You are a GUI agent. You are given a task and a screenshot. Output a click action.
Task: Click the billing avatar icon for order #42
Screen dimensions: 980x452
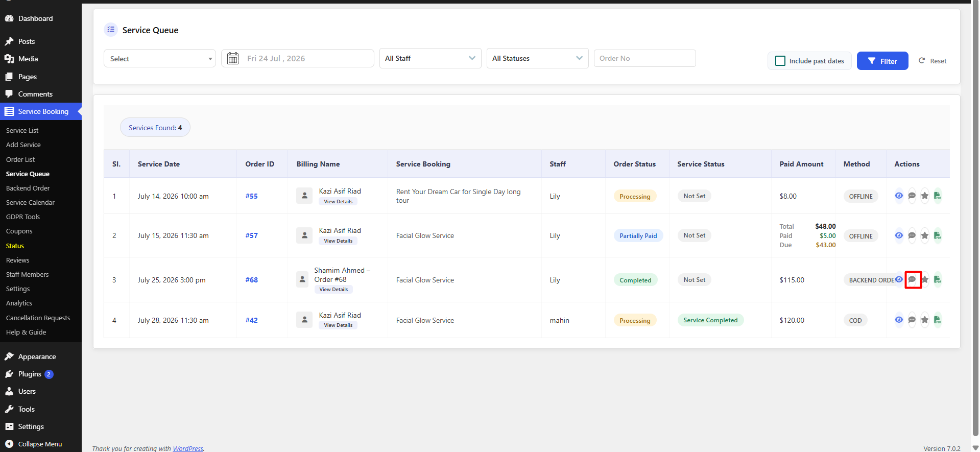click(x=304, y=320)
